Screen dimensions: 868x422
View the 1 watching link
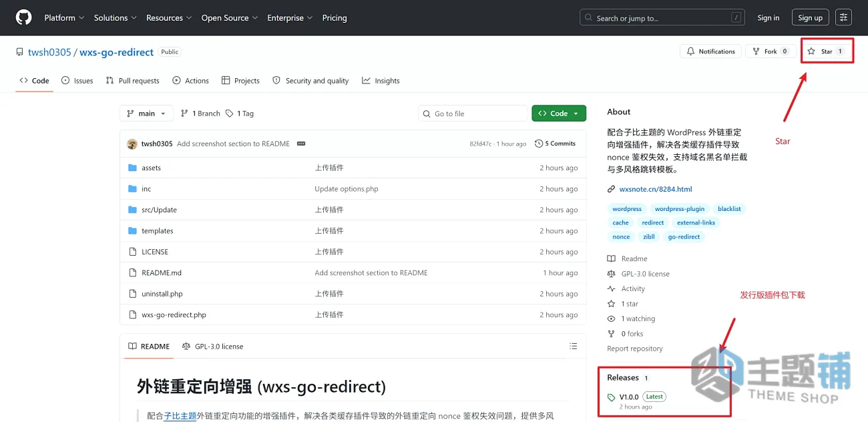pos(631,319)
